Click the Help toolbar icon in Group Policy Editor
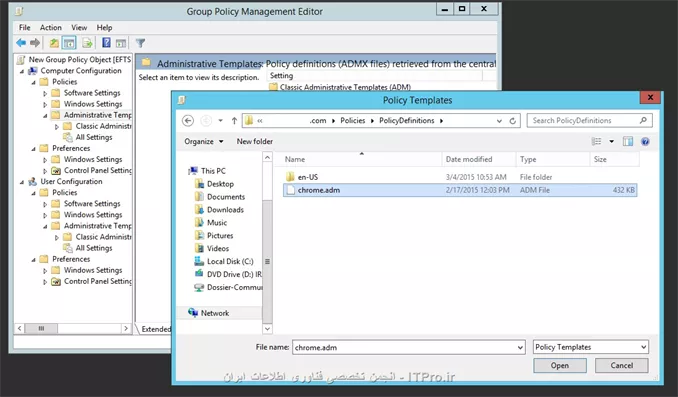Screen dimensions: 678x397 (x=106, y=43)
